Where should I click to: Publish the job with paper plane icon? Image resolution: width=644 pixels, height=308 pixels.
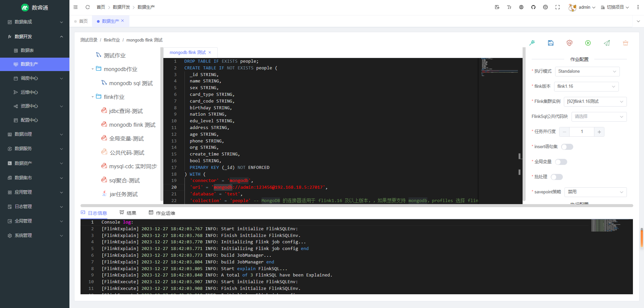point(607,43)
